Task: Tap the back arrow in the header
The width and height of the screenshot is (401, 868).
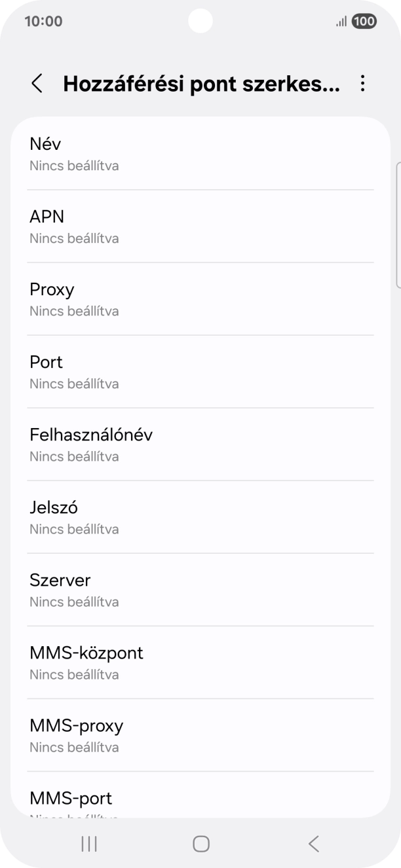Action: (x=36, y=84)
